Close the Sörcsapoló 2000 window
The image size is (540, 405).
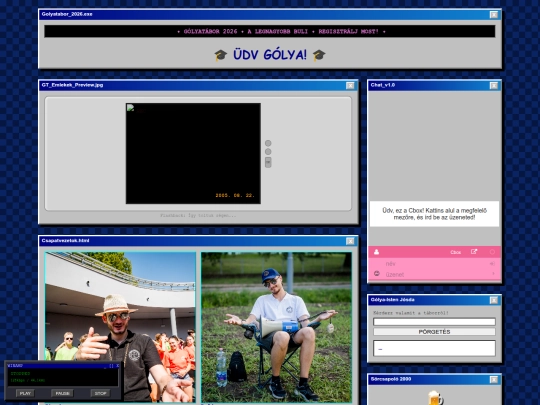tap(494, 380)
